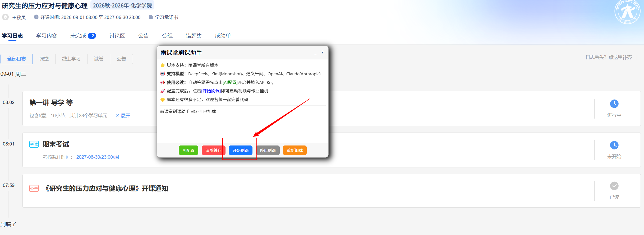Click the 未开始 clock status icon

click(x=614, y=145)
